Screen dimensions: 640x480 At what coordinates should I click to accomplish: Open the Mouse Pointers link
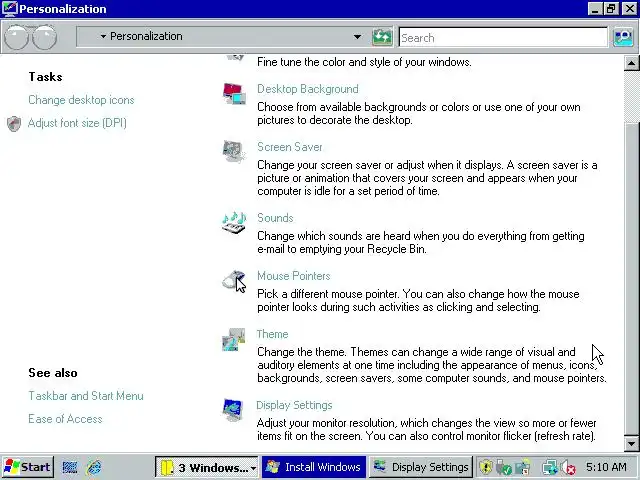click(x=293, y=276)
